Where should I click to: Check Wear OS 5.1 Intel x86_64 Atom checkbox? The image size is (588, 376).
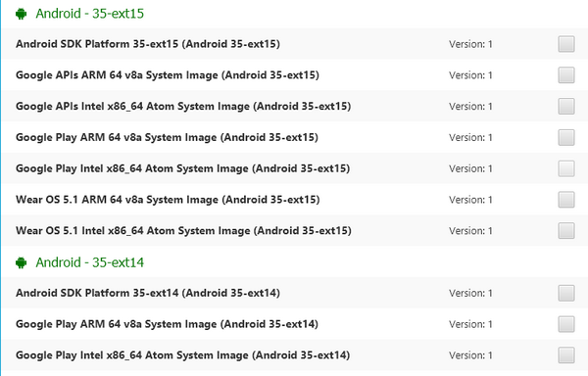click(x=566, y=231)
